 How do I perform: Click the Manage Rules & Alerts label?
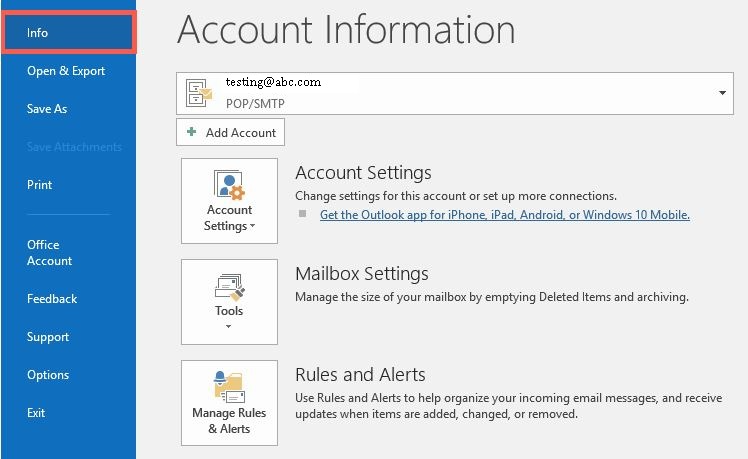point(229,420)
